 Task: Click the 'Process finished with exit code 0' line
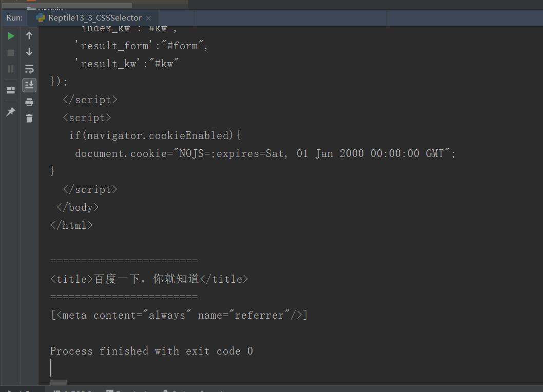[152, 351]
